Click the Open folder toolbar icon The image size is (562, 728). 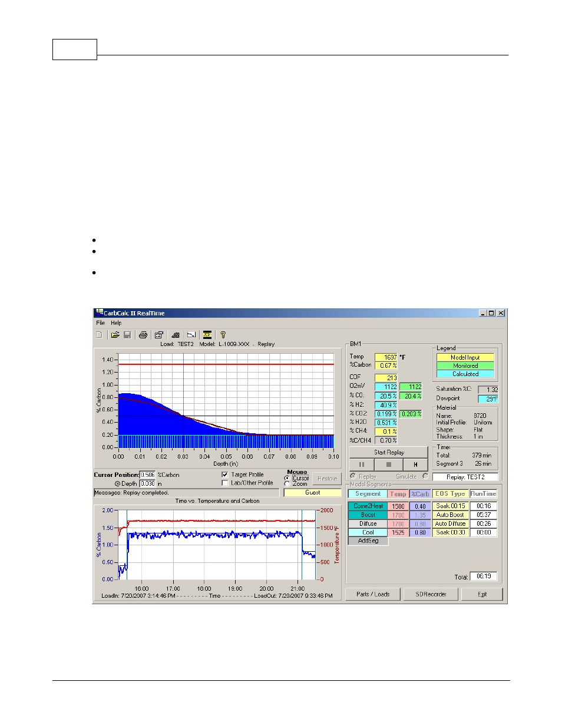[115, 335]
